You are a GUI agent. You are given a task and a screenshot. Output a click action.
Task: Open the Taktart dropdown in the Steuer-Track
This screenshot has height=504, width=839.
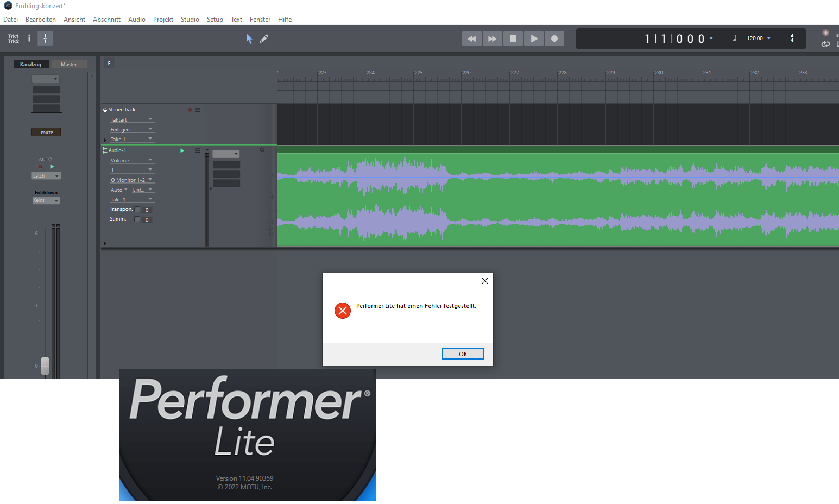(132, 120)
